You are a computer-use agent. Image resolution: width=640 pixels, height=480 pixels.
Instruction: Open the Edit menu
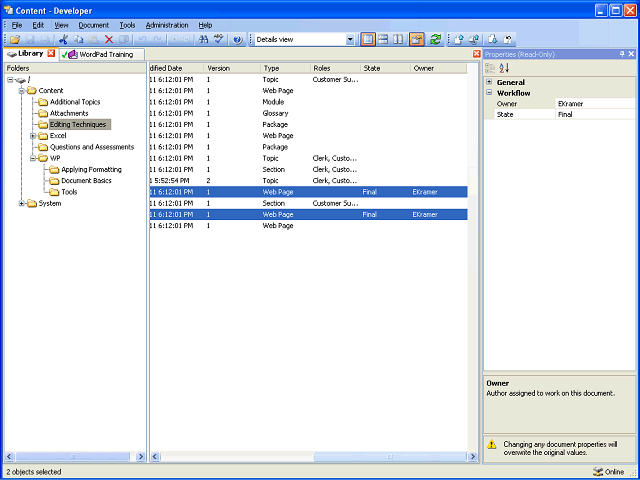coord(38,25)
